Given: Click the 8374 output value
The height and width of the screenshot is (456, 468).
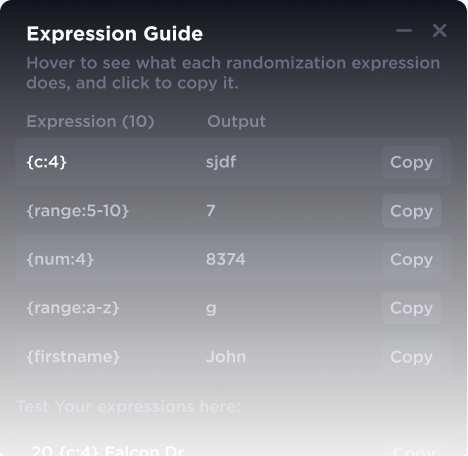Looking at the screenshot, I should (226, 259).
